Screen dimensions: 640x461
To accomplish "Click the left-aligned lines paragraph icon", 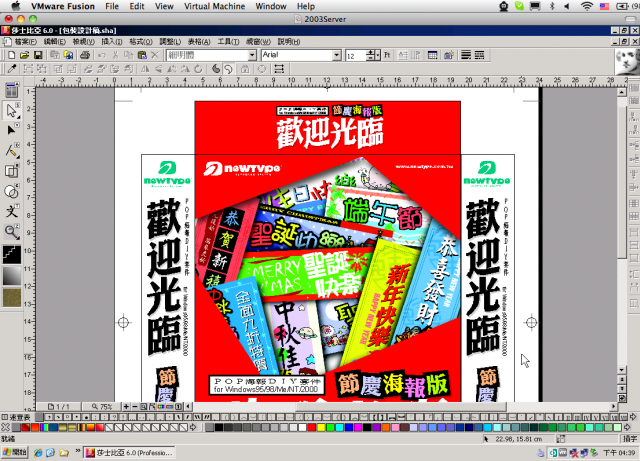I will (466, 55).
